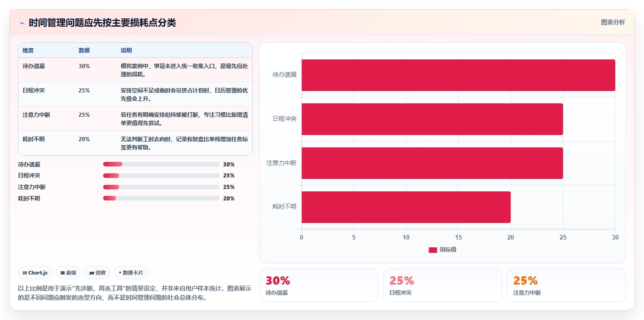Click the 进度 tag pill
The image size is (644, 320).
97,273
